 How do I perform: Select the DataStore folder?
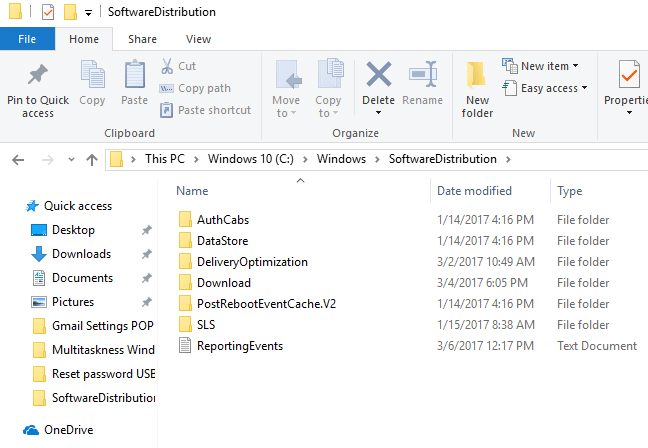(x=222, y=241)
